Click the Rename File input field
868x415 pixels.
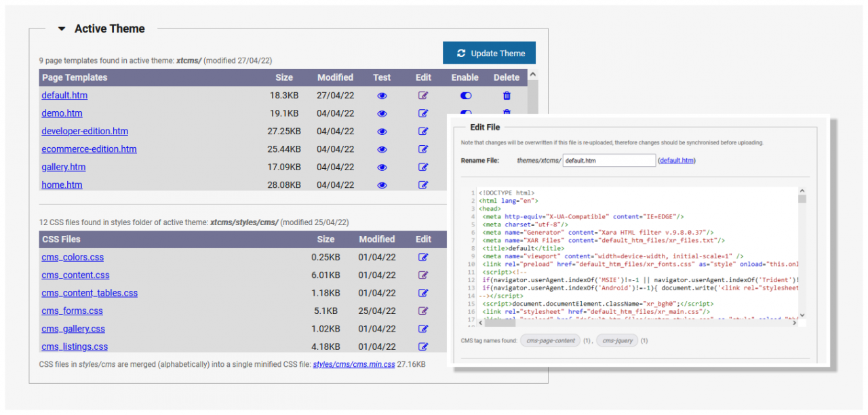(609, 161)
